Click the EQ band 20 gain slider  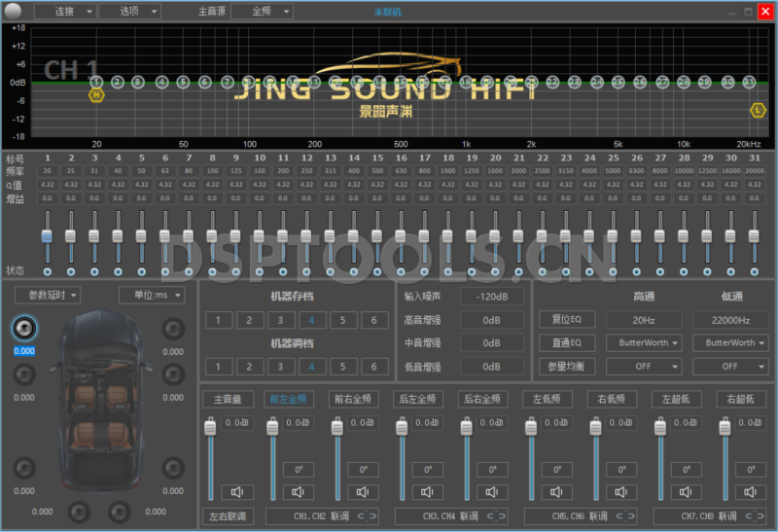[495, 236]
